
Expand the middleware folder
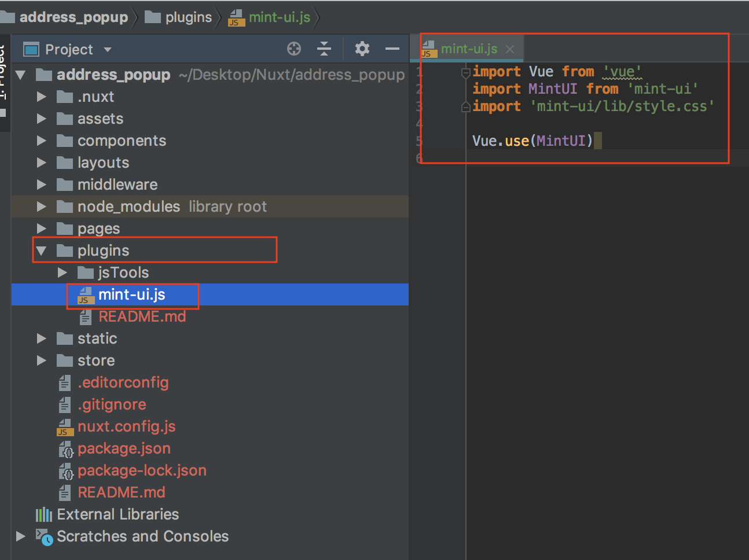click(x=41, y=185)
